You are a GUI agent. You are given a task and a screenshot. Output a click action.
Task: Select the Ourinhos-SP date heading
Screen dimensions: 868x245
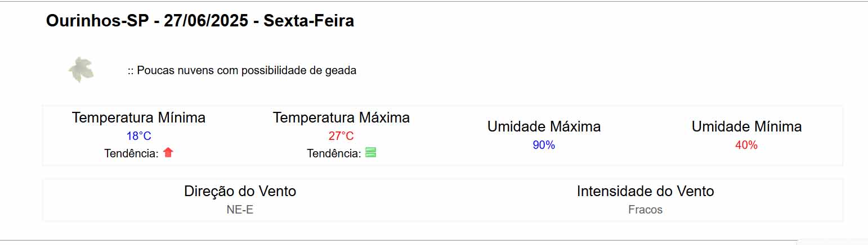[x=200, y=21]
